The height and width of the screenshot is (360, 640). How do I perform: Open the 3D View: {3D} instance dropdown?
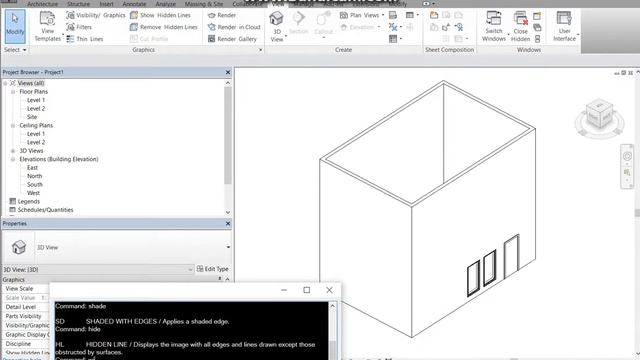pos(190,269)
